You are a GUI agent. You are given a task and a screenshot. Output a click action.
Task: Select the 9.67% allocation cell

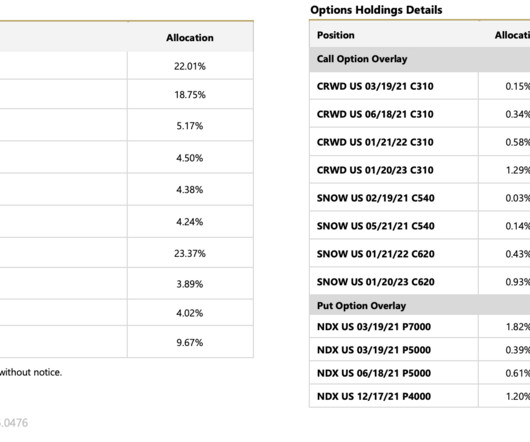click(190, 343)
